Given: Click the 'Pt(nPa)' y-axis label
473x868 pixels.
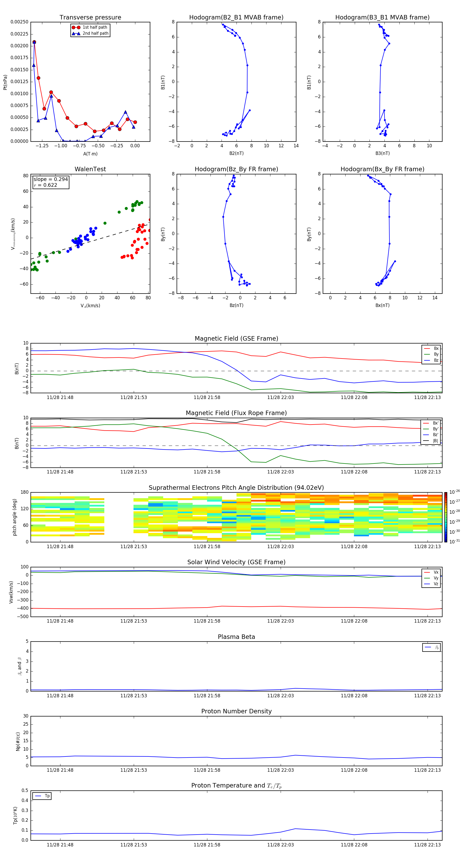Looking at the screenshot, I should pyautogui.click(x=5, y=82).
